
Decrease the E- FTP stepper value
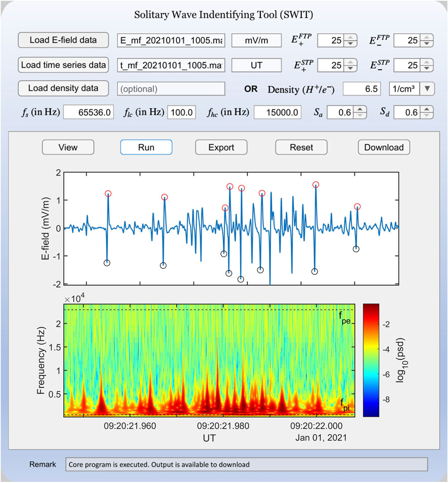427,44
